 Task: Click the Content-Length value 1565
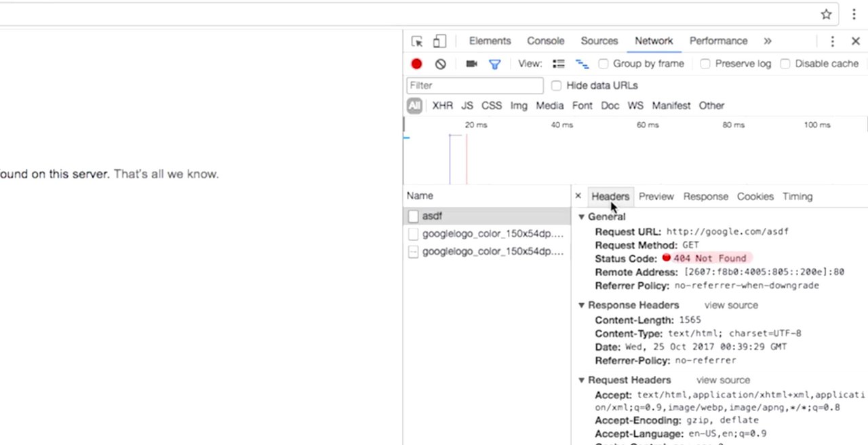point(690,320)
